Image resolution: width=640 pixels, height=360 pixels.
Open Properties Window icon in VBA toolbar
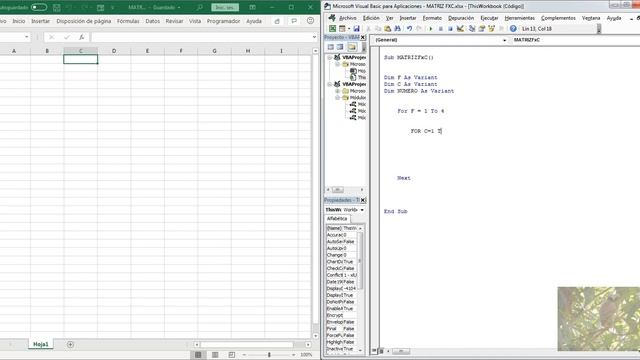click(x=482, y=29)
